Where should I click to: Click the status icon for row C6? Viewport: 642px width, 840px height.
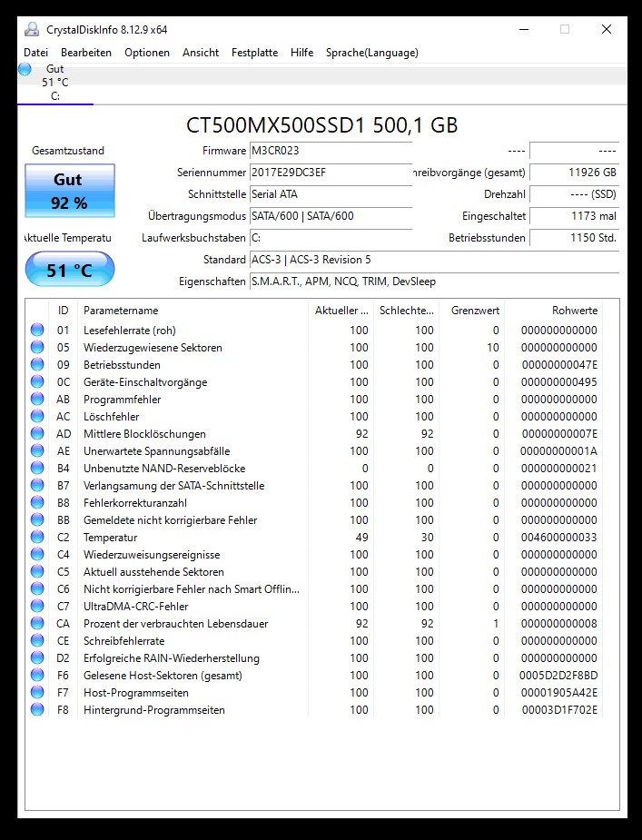point(37,588)
